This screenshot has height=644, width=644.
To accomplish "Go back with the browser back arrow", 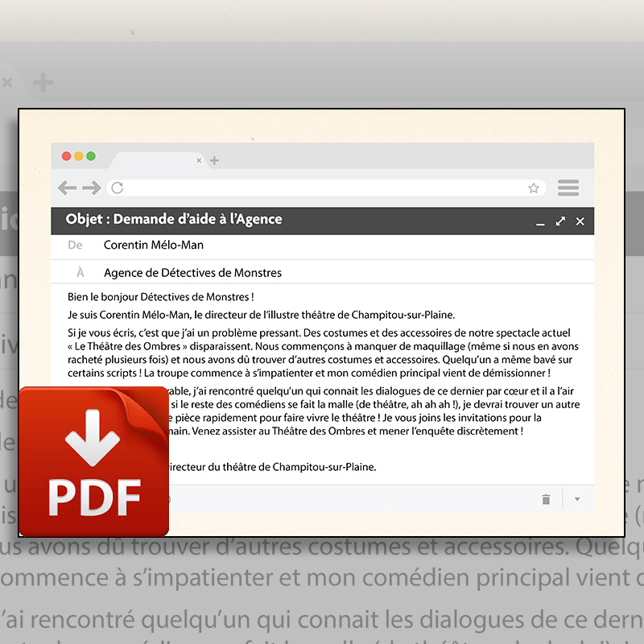I will 68,188.
